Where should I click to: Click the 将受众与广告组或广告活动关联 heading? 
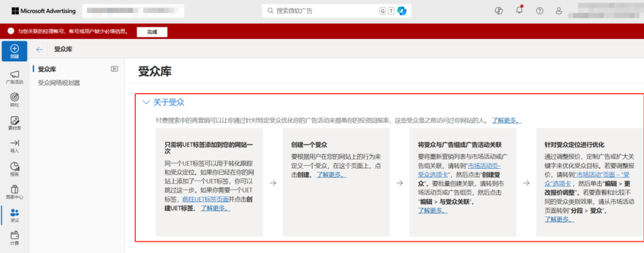pos(460,145)
